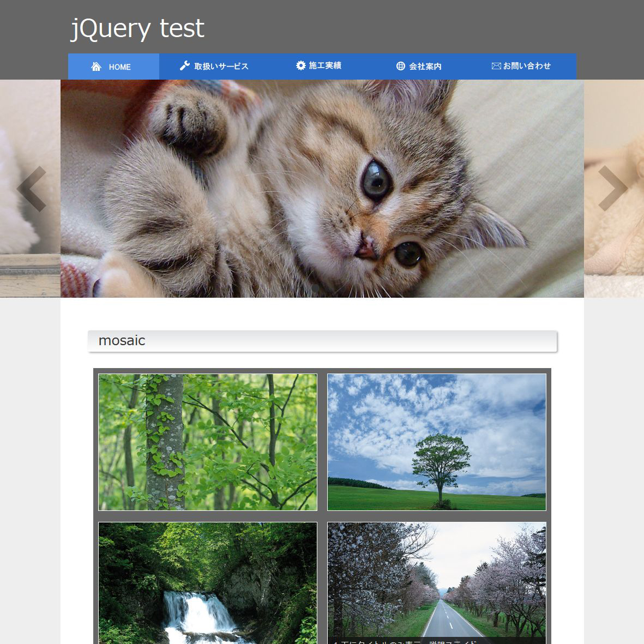Viewport: 644px width, 644px height.
Task: Click the envelope icon beside お問い合わせ
Action: [x=496, y=66]
